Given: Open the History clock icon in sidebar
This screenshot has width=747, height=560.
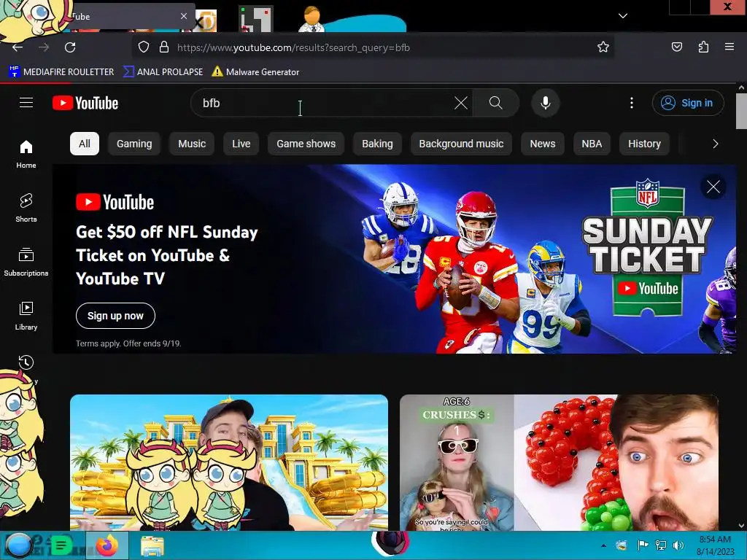Looking at the screenshot, I should point(26,362).
